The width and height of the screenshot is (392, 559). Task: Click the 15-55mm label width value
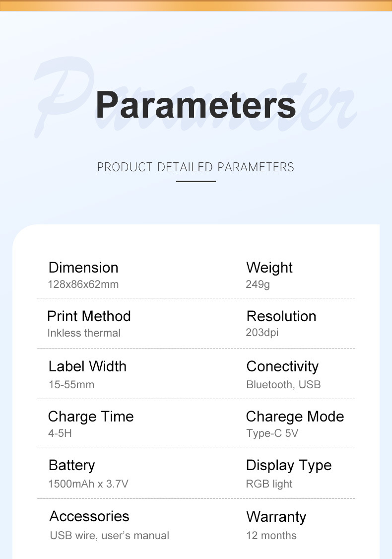(71, 385)
